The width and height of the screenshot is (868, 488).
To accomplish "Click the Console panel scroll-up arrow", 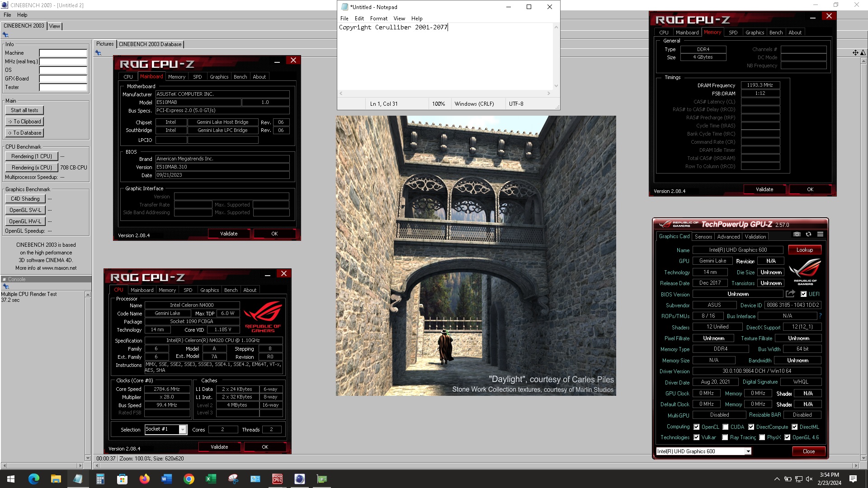I will click(x=88, y=295).
